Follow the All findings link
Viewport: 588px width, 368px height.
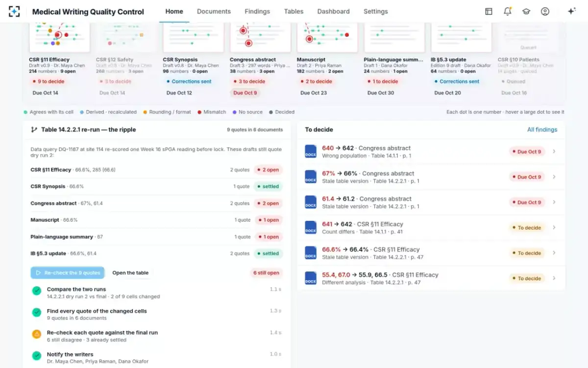pyautogui.click(x=542, y=130)
